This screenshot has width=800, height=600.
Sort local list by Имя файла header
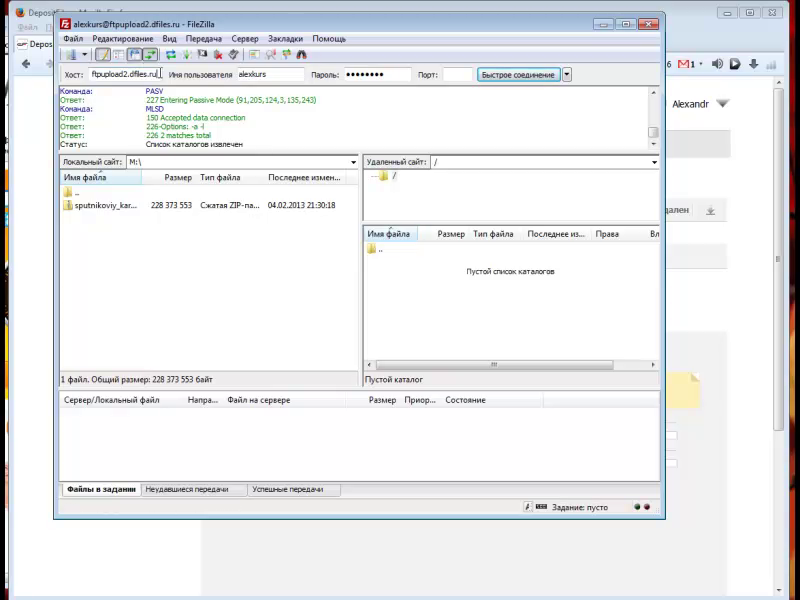click(101, 178)
